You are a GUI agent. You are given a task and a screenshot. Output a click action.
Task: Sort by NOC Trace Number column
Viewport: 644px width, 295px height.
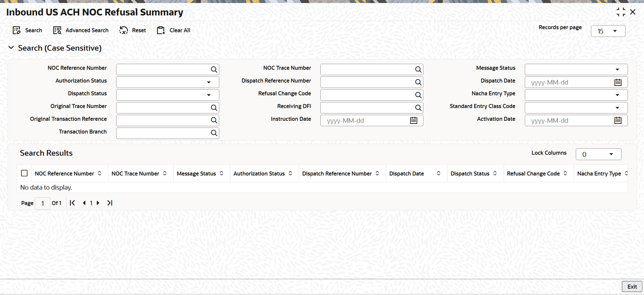coord(165,174)
